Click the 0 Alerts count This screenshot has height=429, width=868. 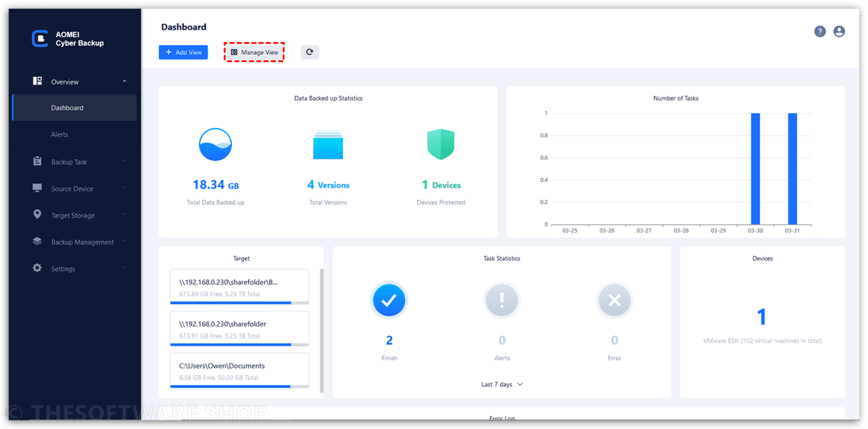[x=502, y=340]
